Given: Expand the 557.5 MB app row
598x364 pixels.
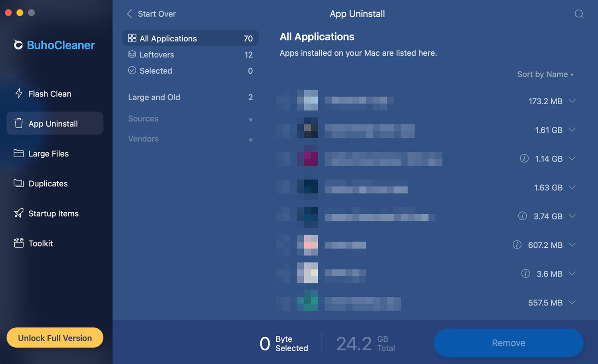Looking at the screenshot, I should [x=572, y=302].
